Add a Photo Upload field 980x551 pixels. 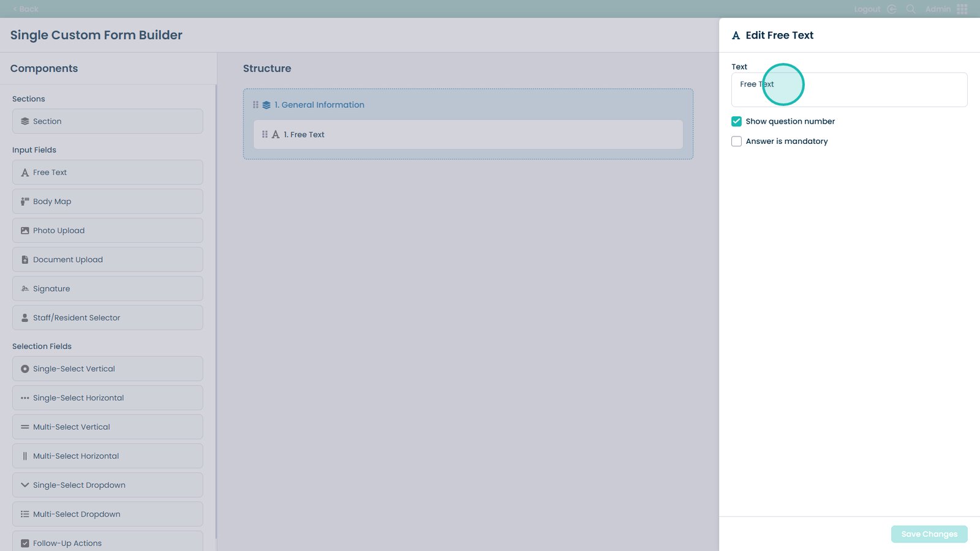[108, 231]
